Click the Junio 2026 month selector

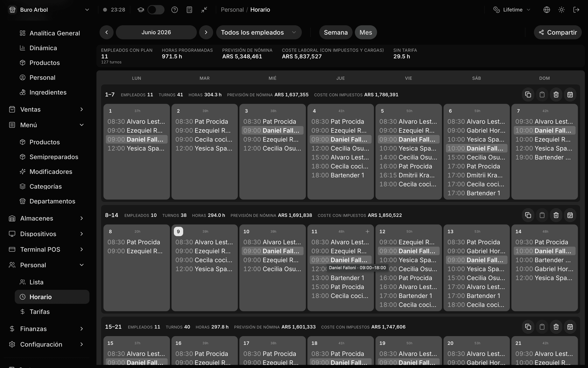156,32
